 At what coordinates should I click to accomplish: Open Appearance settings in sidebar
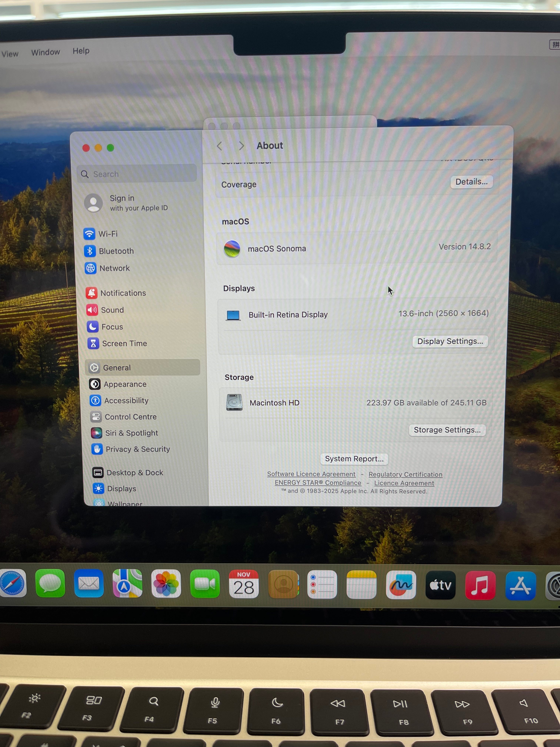[x=118, y=384]
